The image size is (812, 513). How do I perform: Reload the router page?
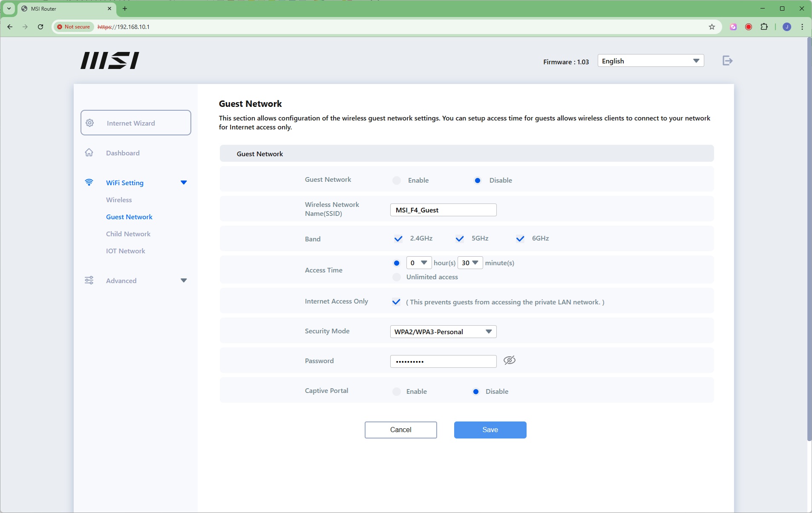point(40,27)
